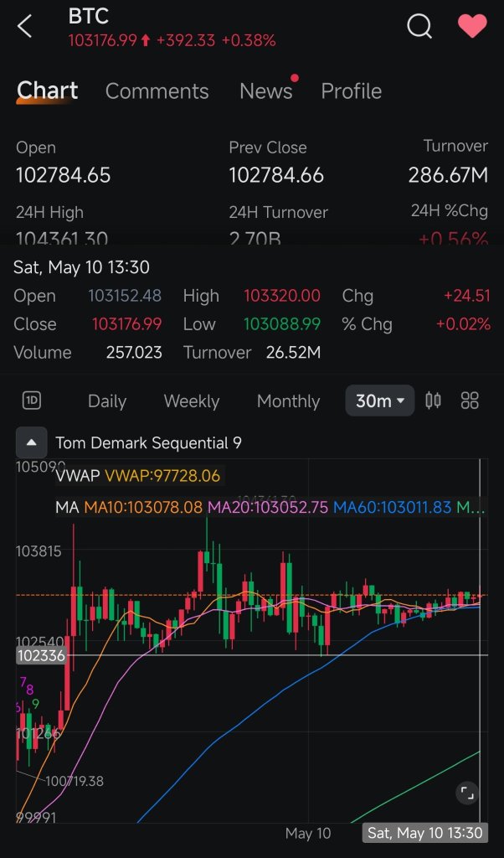The image size is (504, 858).
Task: Select the Monthly timeframe
Action: tap(288, 401)
